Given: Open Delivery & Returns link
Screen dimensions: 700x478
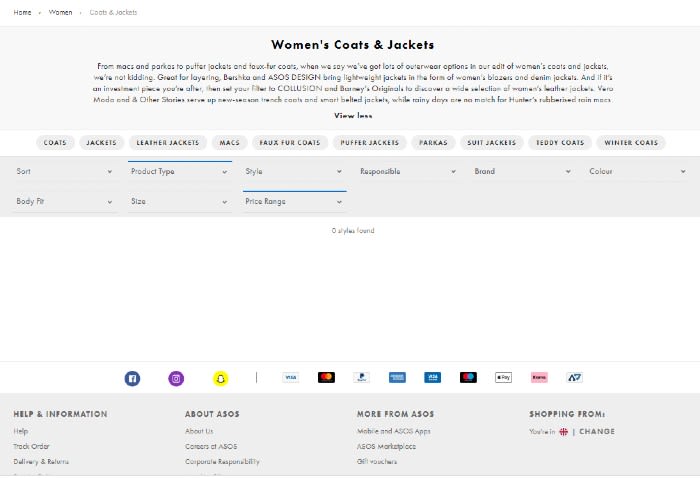Looking at the screenshot, I should (x=41, y=461).
